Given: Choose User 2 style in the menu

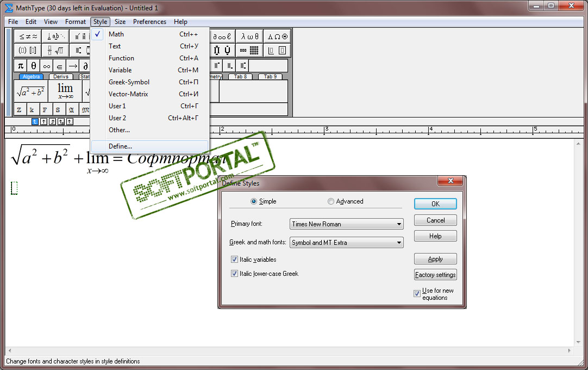Looking at the screenshot, I should (149, 118).
